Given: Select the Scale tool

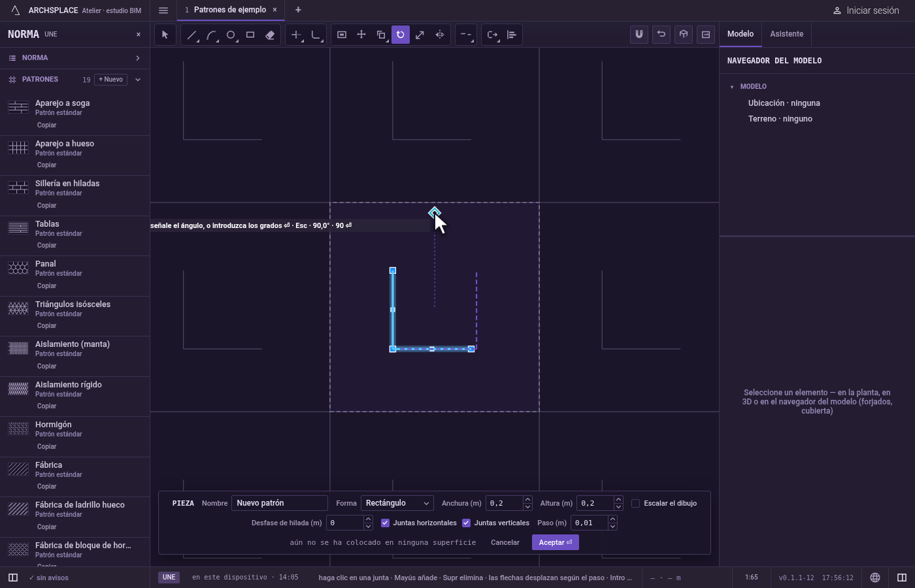Looking at the screenshot, I should 420,35.
